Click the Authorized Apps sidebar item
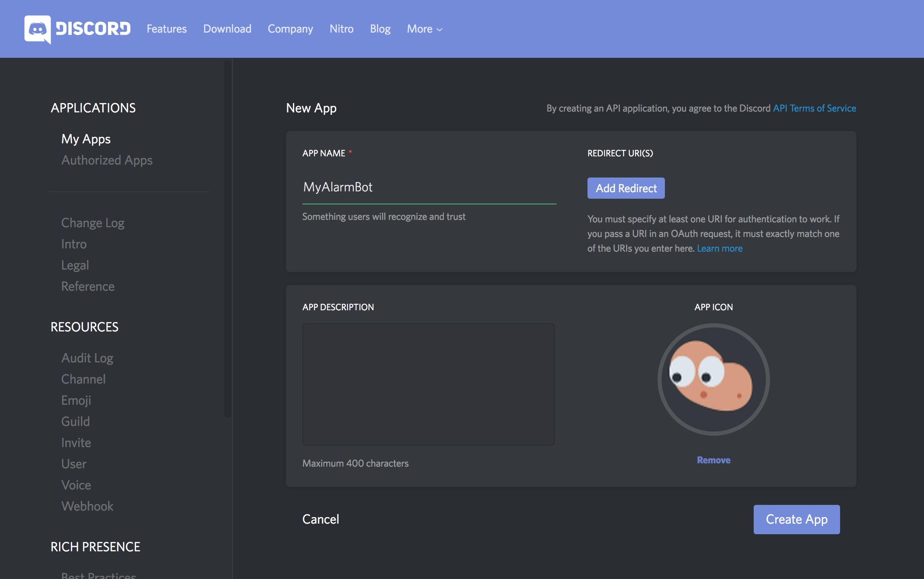The width and height of the screenshot is (924, 579). (x=106, y=160)
